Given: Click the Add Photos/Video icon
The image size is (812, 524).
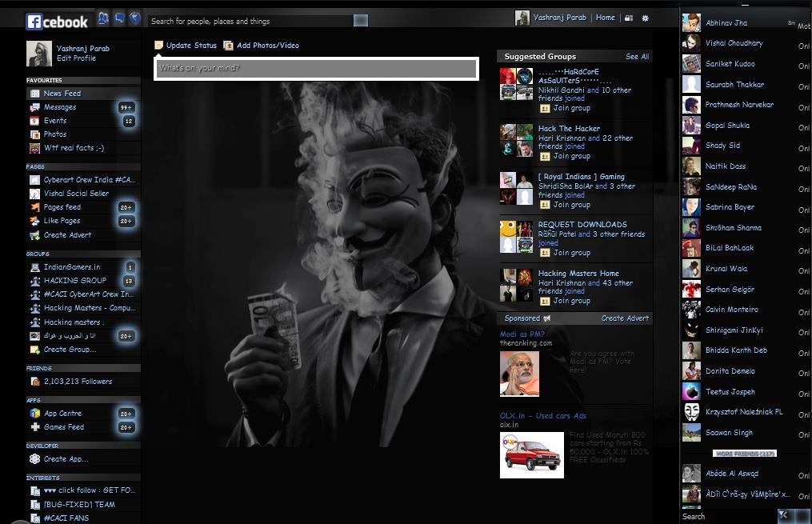Looking at the screenshot, I should pyautogui.click(x=228, y=46).
